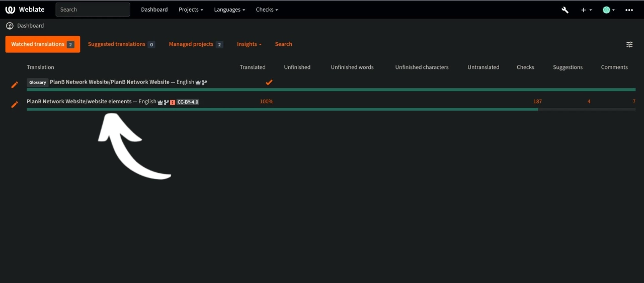Click the Checks column header
The image size is (644, 283).
[525, 67]
